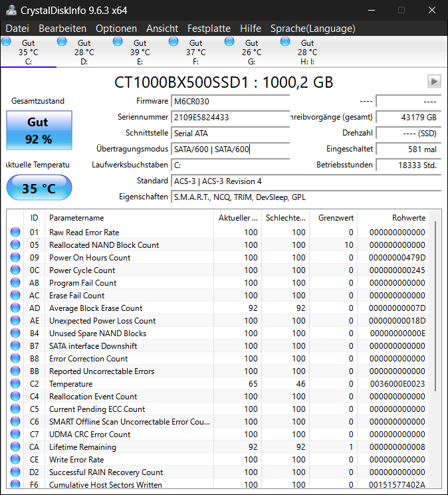Click the Gut 92 % health status button

tap(39, 130)
